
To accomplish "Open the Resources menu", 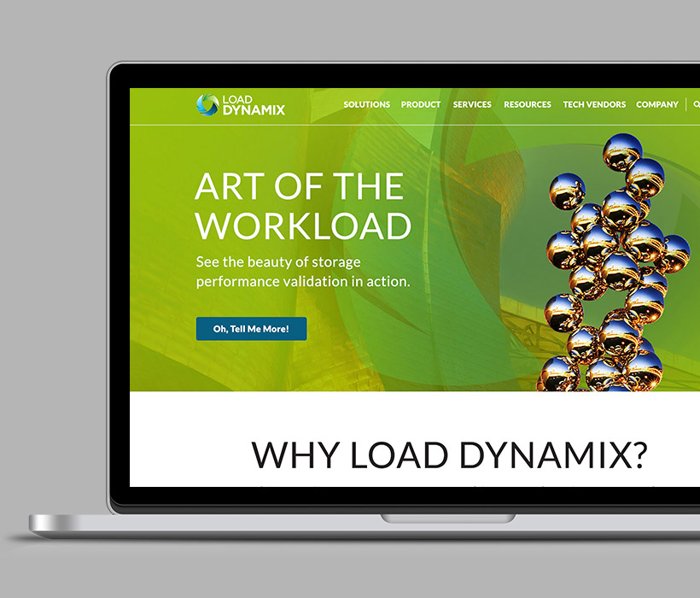I will (528, 104).
